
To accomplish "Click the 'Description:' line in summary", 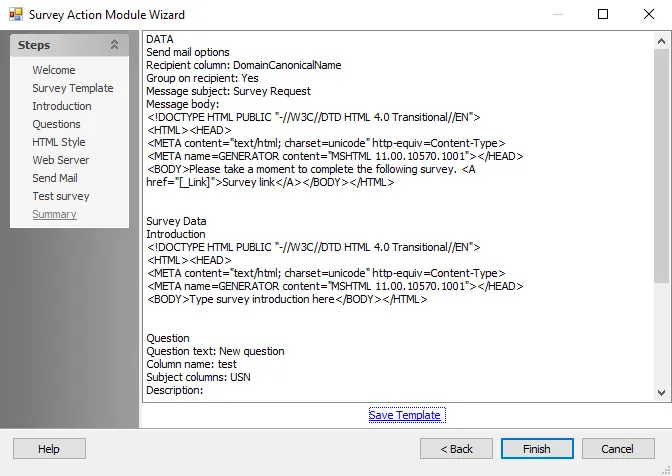I will point(174,390).
